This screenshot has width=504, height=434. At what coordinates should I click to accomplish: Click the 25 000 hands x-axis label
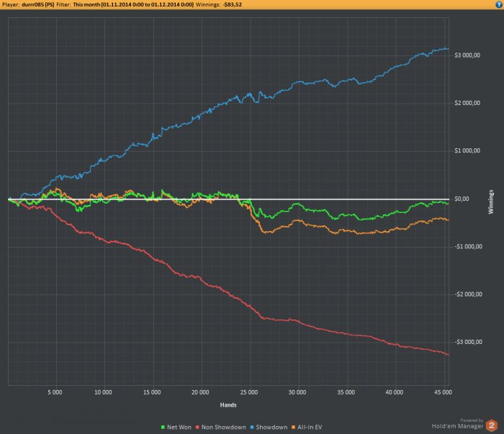249,392
